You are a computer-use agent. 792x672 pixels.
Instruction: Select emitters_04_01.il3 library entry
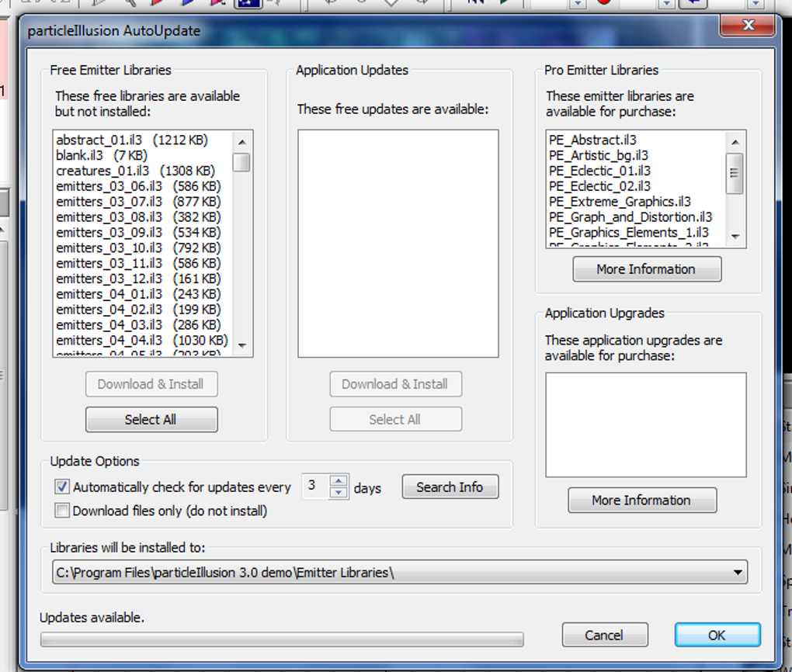tap(138, 294)
